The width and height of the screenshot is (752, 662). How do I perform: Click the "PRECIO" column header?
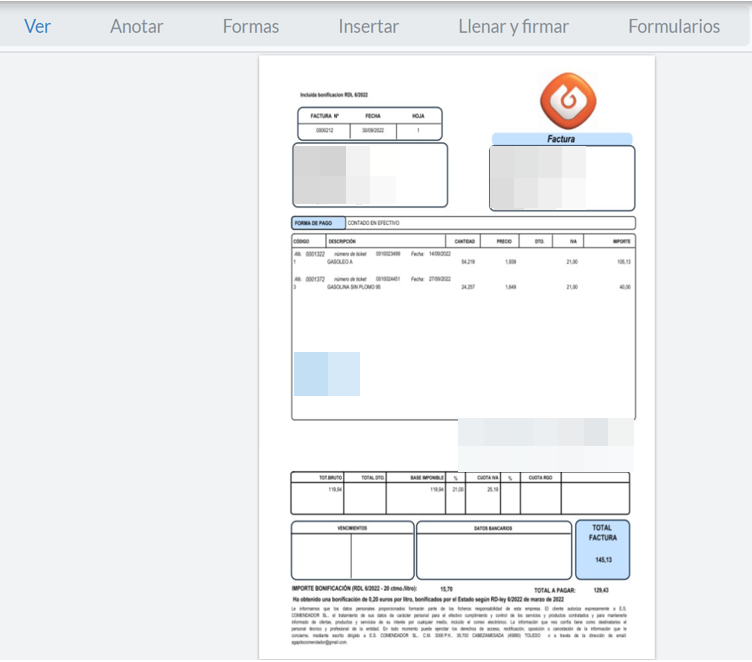tap(504, 241)
